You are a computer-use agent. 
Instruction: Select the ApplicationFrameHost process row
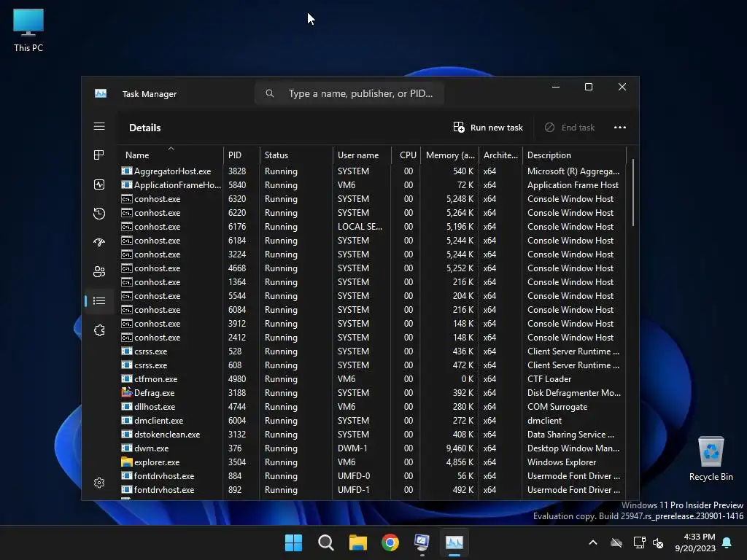(x=371, y=184)
